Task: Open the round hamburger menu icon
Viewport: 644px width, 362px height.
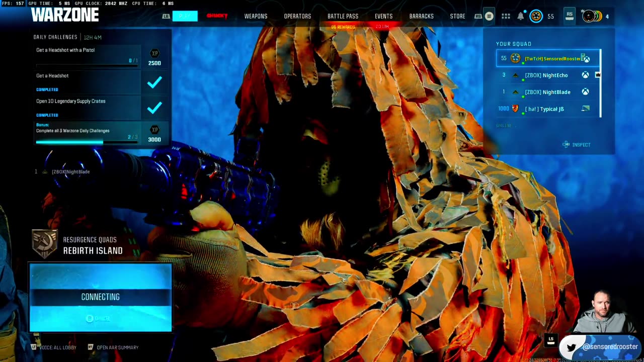Action: [x=489, y=16]
